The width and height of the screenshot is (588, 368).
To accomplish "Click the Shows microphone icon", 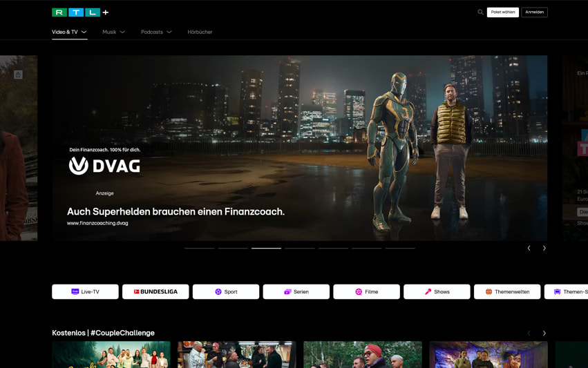I will point(428,291).
